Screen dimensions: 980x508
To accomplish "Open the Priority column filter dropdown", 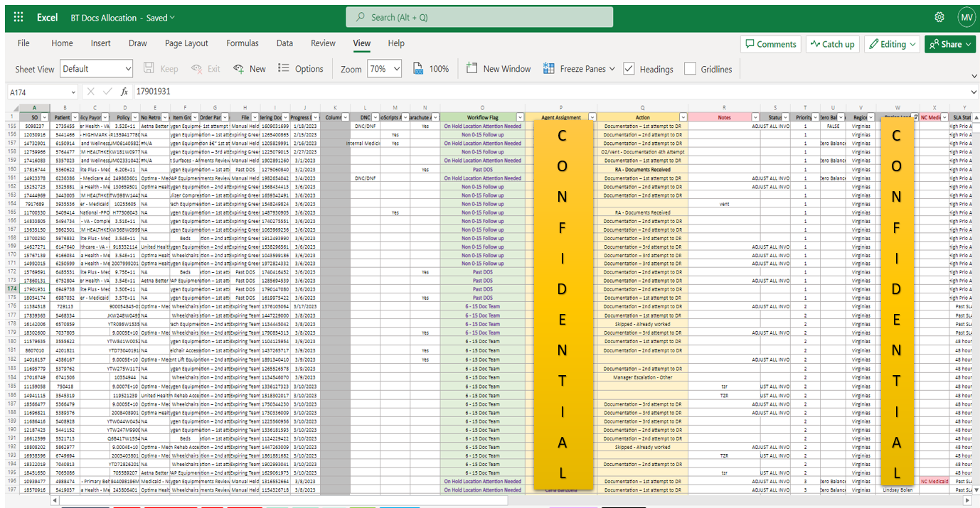I will pos(815,117).
